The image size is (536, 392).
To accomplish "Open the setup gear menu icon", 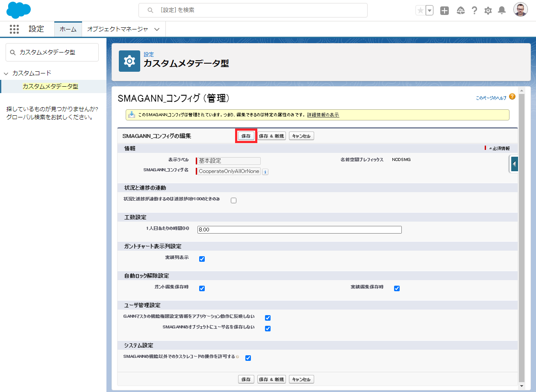I will pyautogui.click(x=488, y=11).
